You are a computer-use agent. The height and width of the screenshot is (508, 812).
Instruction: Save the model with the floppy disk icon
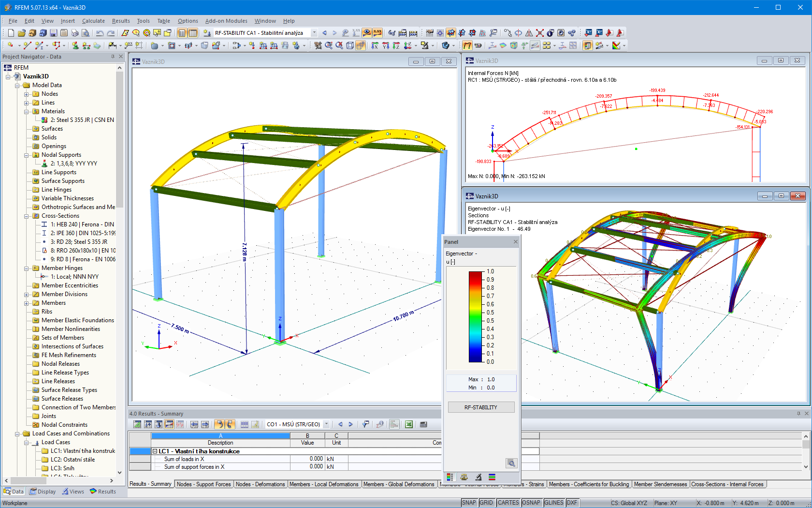(x=53, y=33)
